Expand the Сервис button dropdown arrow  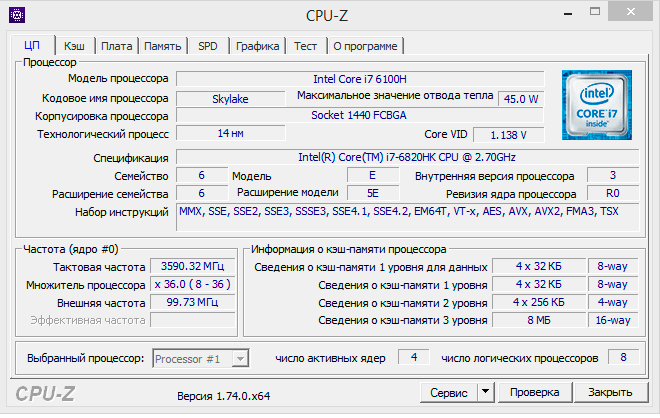pyautogui.click(x=485, y=392)
